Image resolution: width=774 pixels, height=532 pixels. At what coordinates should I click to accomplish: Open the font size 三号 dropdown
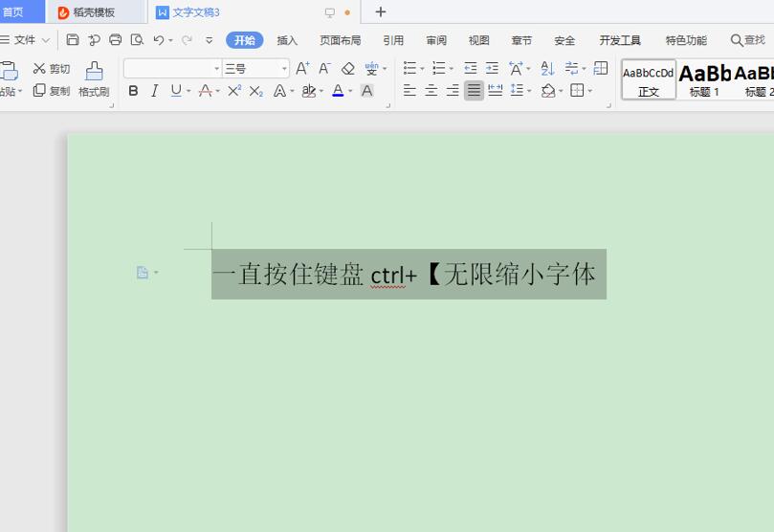tap(284, 69)
